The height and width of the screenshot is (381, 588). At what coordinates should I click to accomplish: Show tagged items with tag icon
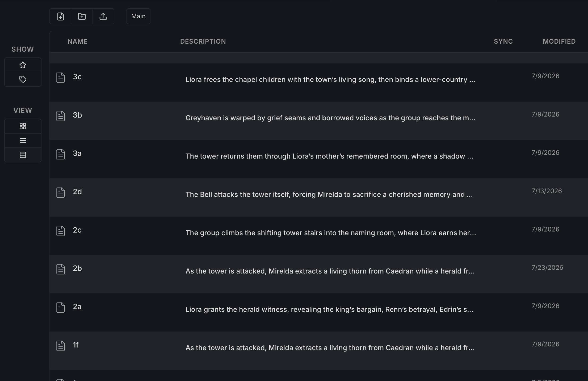(23, 79)
